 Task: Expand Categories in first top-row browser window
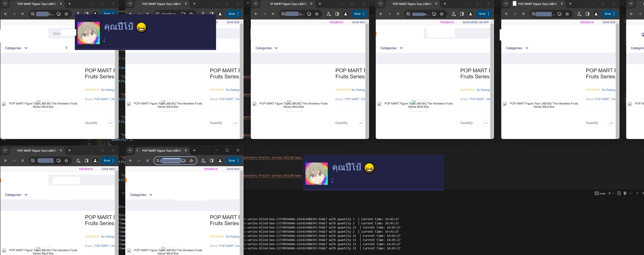point(16,48)
